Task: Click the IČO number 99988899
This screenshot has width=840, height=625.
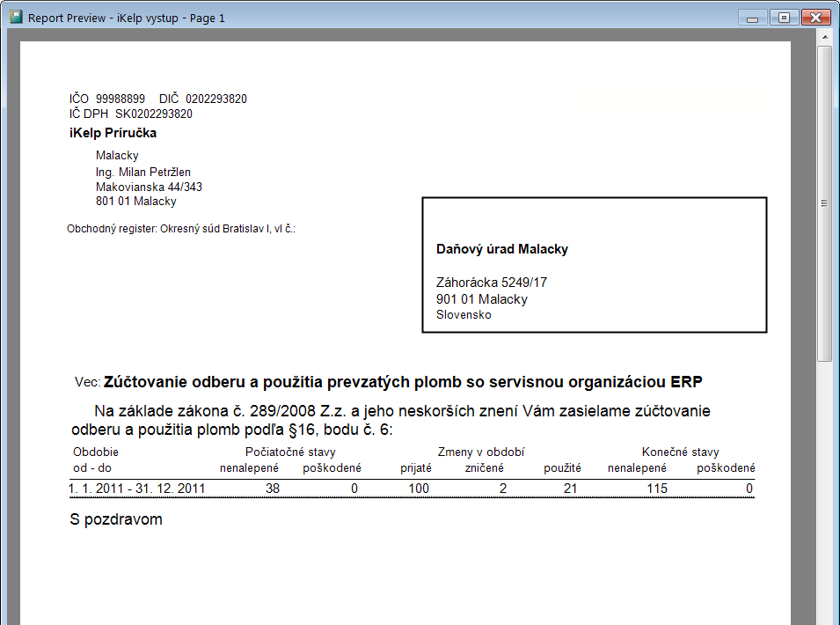Action: pos(121,99)
